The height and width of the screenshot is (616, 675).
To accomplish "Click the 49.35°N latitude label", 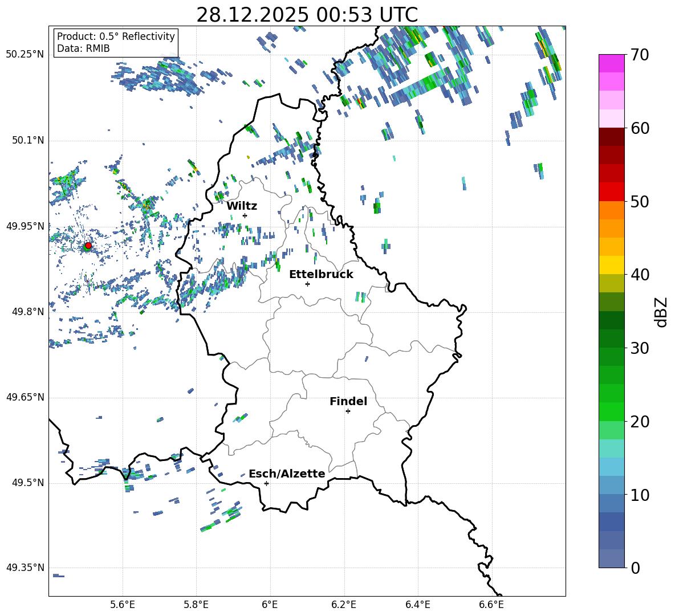I will point(25,568).
